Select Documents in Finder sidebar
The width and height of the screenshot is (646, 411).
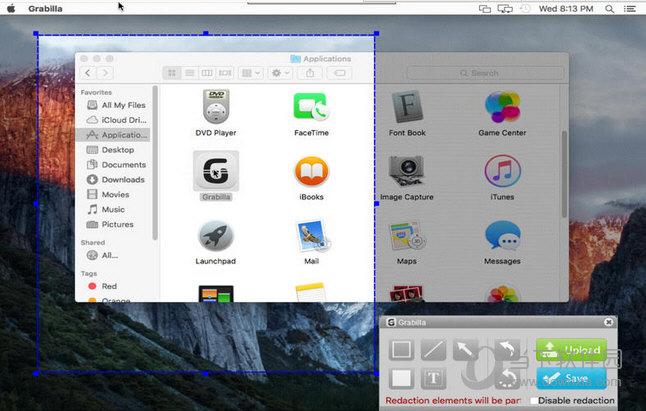pyautogui.click(x=113, y=165)
